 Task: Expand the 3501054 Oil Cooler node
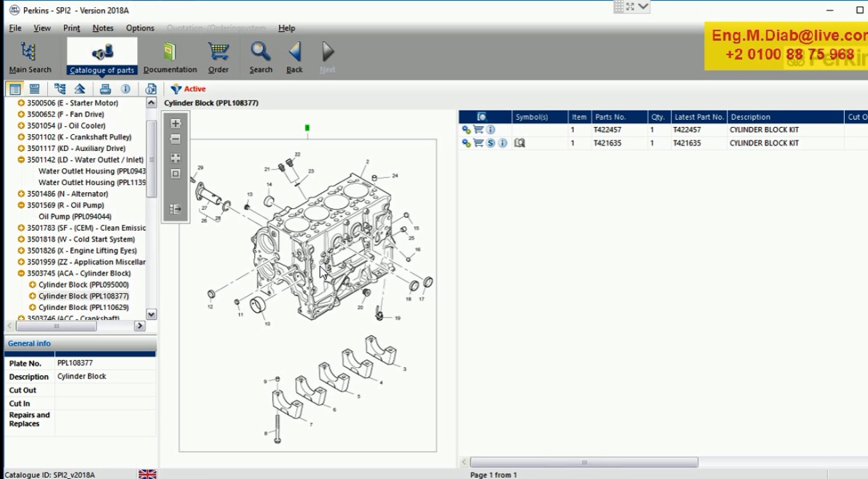point(21,126)
